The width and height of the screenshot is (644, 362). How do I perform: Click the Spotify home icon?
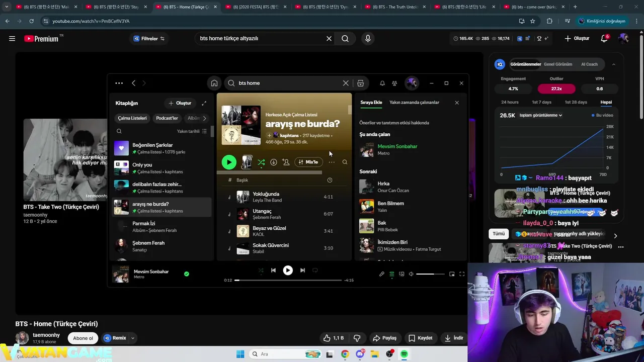214,83
